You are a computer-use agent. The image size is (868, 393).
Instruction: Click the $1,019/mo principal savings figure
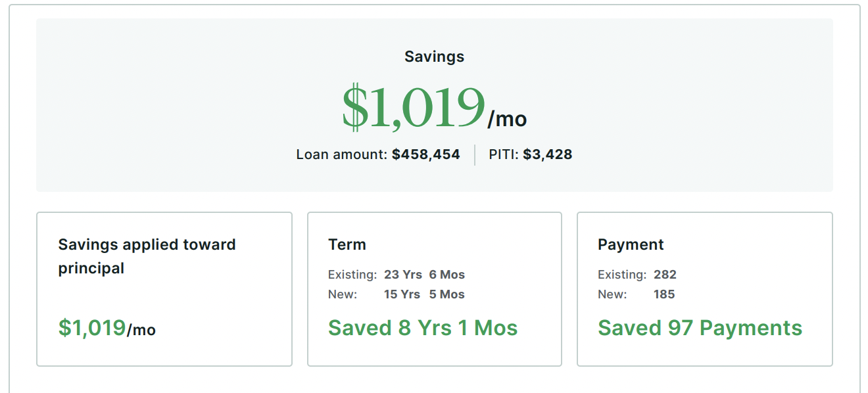[x=107, y=328]
